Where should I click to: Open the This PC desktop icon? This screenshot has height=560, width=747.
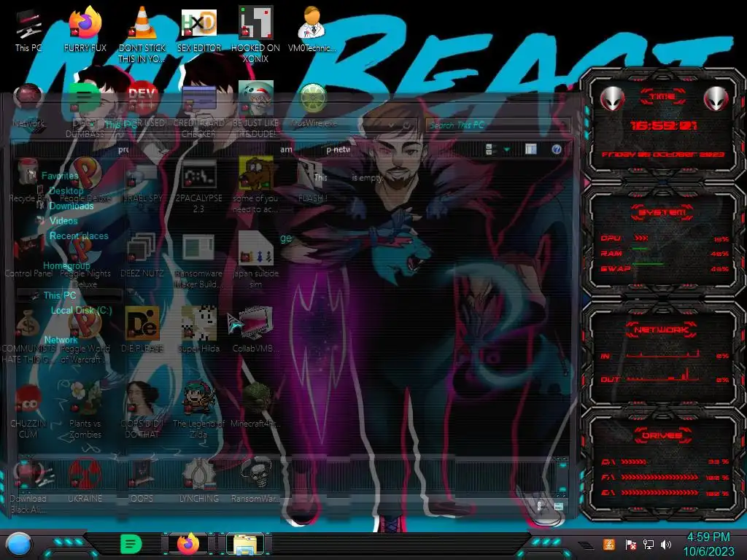click(28, 31)
